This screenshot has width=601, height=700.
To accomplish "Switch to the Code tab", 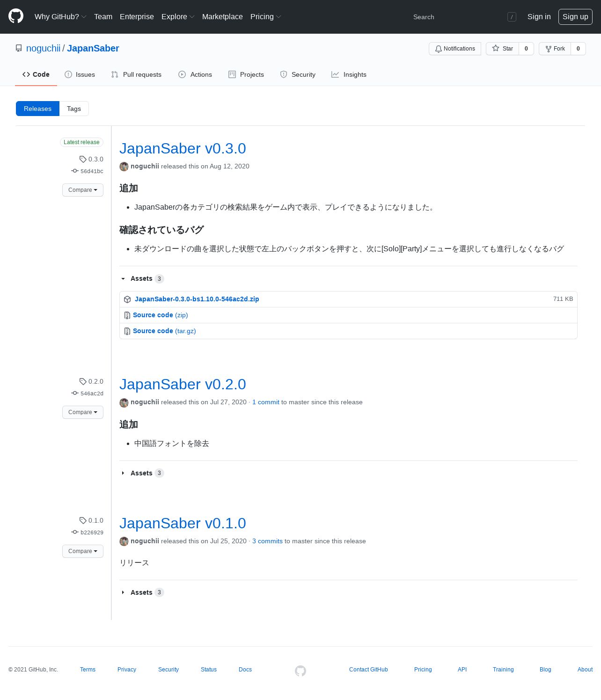I will click(x=36, y=74).
